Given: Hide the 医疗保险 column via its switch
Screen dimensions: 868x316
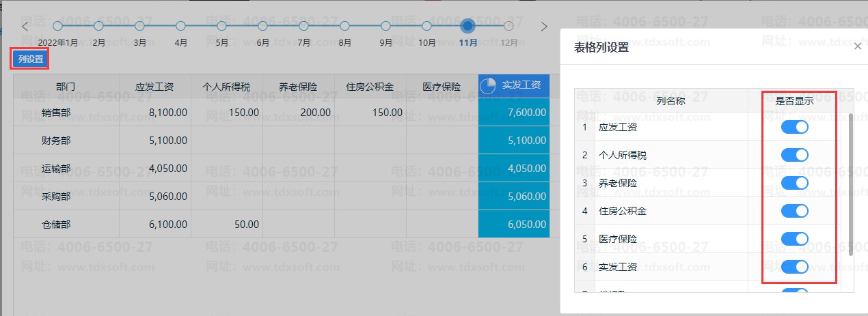Looking at the screenshot, I should coord(794,239).
